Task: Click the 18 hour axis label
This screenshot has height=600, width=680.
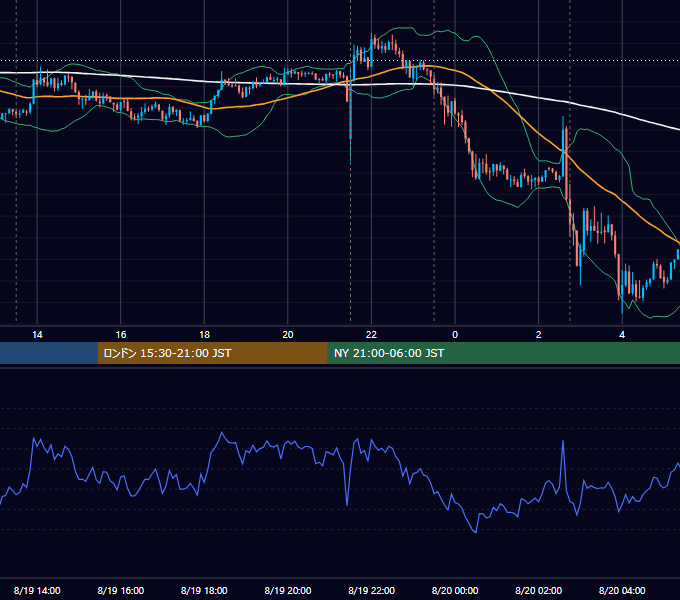Action: coord(204,335)
